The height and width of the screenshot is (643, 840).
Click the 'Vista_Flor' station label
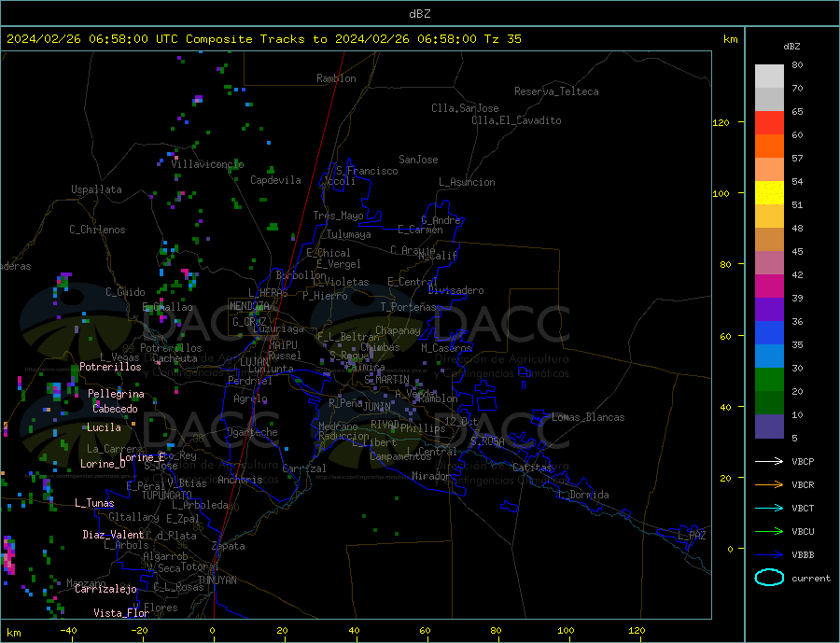[x=121, y=613]
